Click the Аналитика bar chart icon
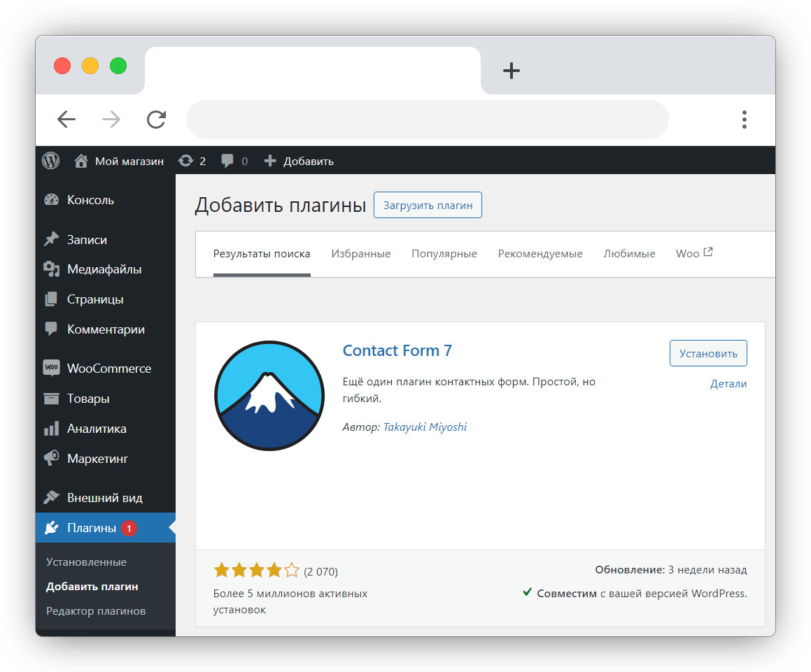This screenshot has height=672, width=811. point(51,429)
